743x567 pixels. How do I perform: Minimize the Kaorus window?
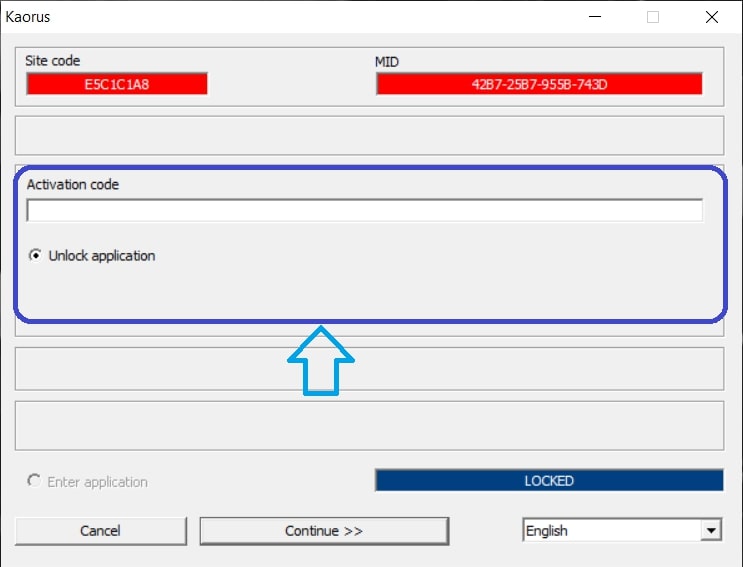click(x=595, y=16)
